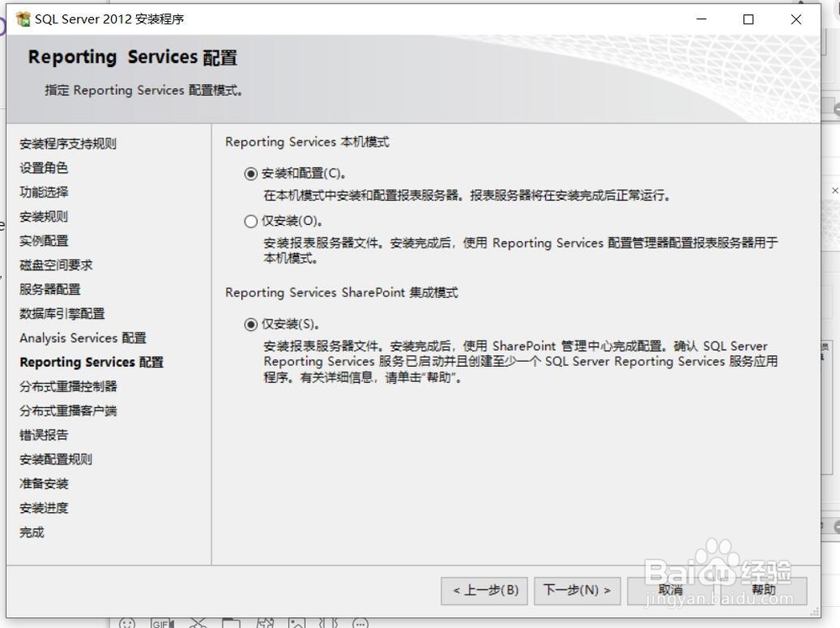The width and height of the screenshot is (840, 628).
Task: Click the 安装程序支持规则 step in sidebar
Action: tap(68, 144)
